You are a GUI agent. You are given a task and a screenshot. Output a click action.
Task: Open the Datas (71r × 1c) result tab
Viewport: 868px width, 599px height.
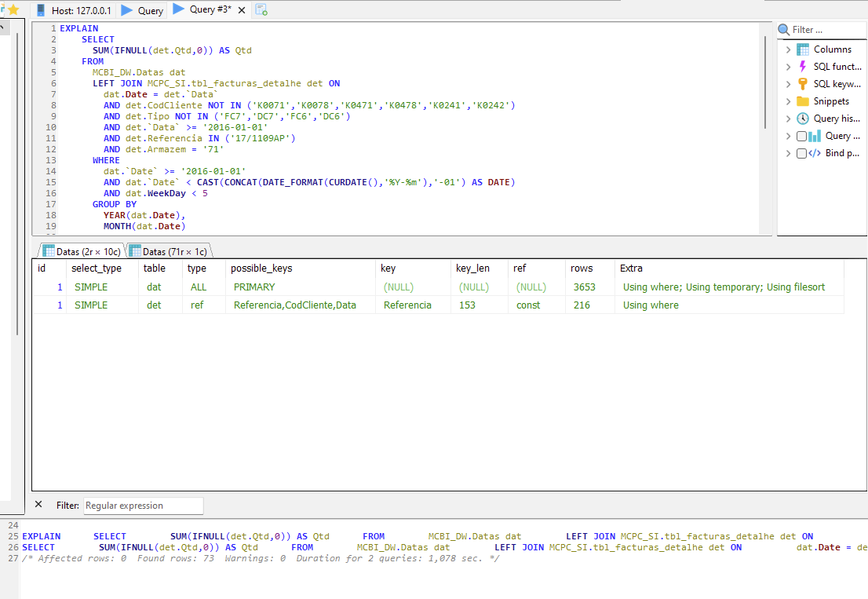click(x=169, y=251)
